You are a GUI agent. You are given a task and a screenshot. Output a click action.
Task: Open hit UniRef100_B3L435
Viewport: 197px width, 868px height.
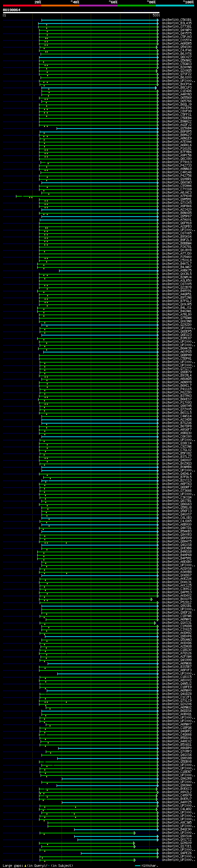177,23
